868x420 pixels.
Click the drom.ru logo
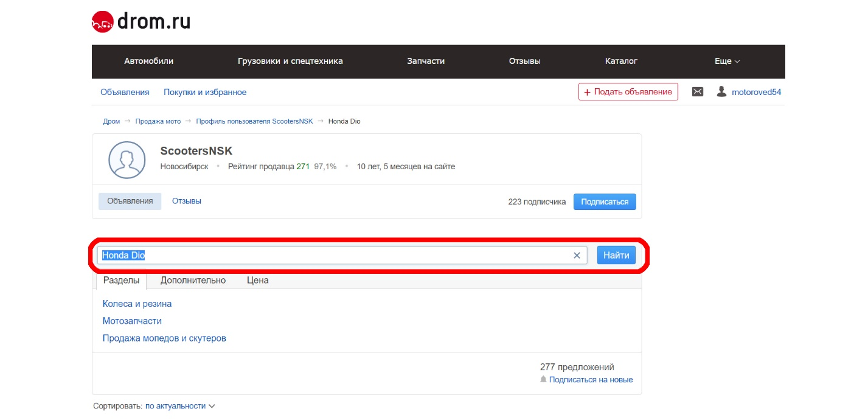coord(141,22)
